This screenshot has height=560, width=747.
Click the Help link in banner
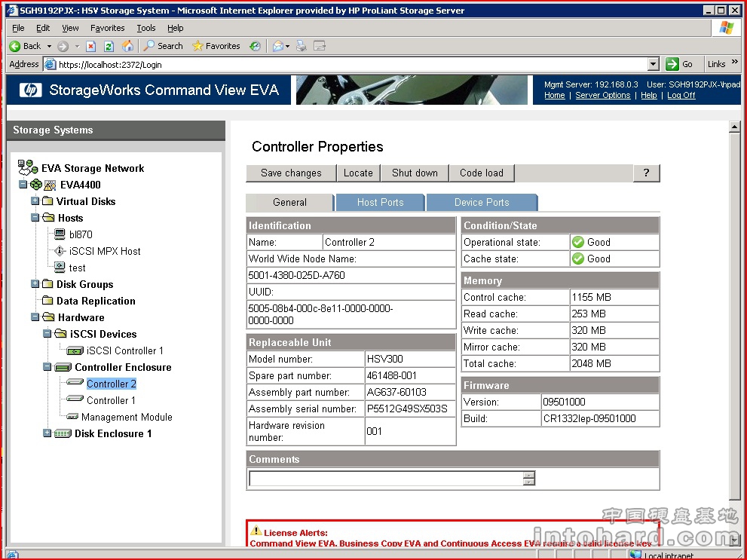pos(649,95)
